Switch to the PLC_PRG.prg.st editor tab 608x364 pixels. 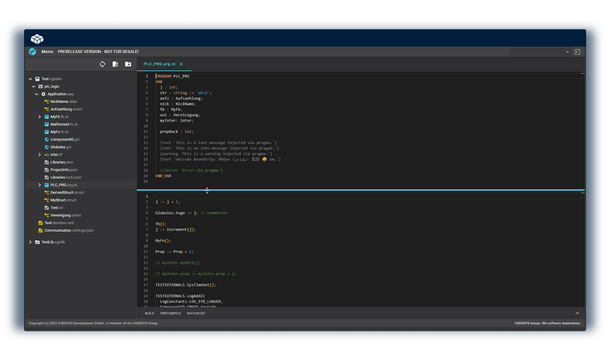pyautogui.click(x=159, y=64)
